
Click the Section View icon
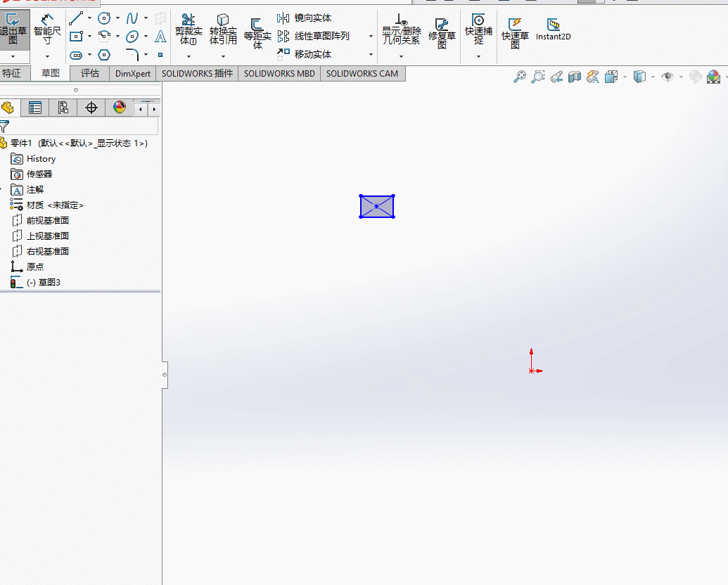(x=575, y=77)
